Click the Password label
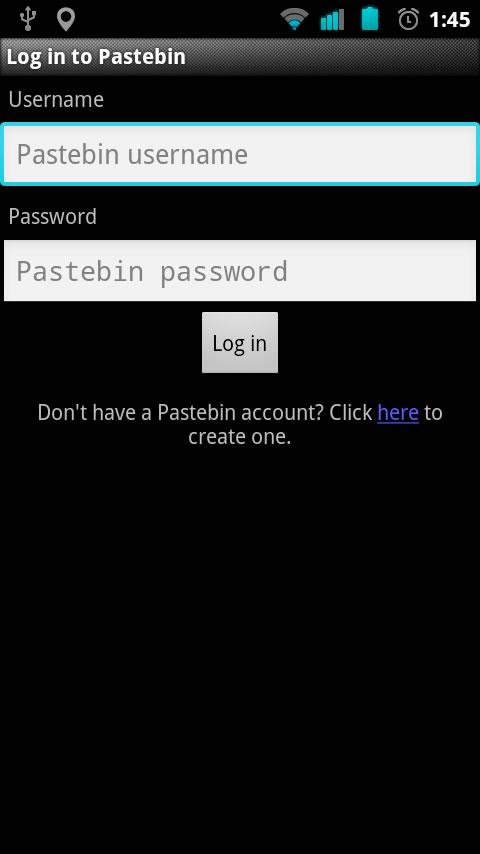 tap(52, 216)
